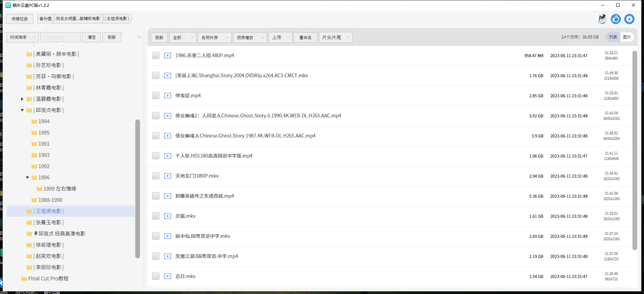Click play icon for 笑傲江湖3 file
This screenshot has width=644, height=294.
[168, 256]
